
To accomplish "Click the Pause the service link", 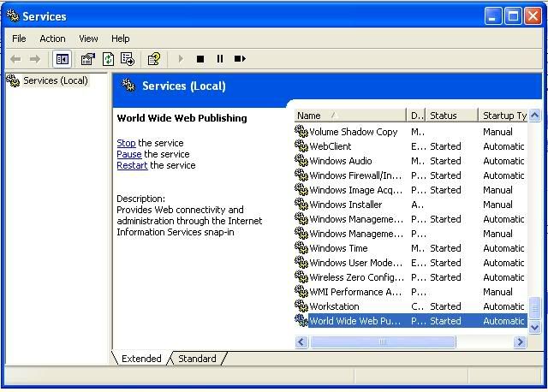I will (128, 154).
